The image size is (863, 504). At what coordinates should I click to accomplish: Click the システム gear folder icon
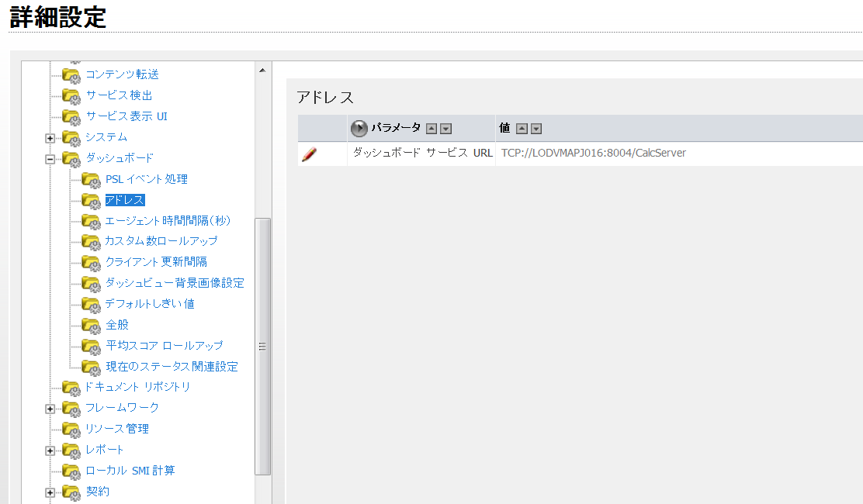click(x=71, y=138)
